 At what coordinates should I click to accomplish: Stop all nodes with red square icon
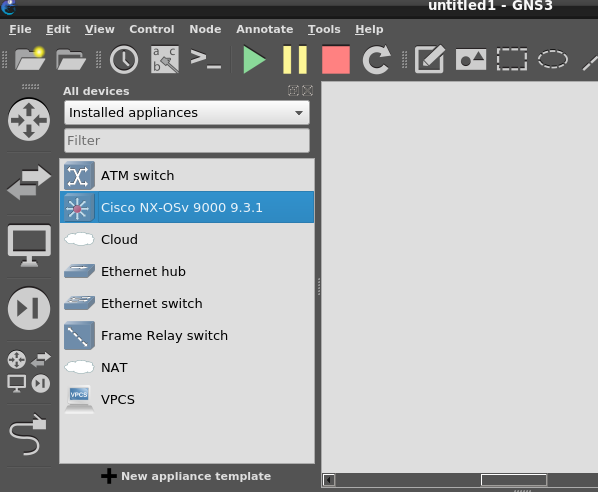(x=336, y=60)
